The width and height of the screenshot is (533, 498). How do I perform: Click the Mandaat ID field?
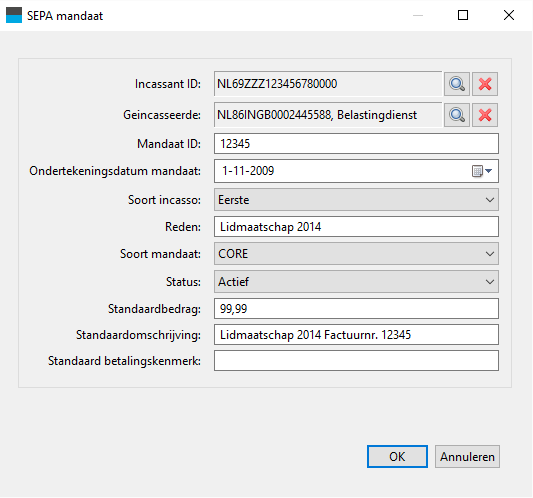coord(356,143)
